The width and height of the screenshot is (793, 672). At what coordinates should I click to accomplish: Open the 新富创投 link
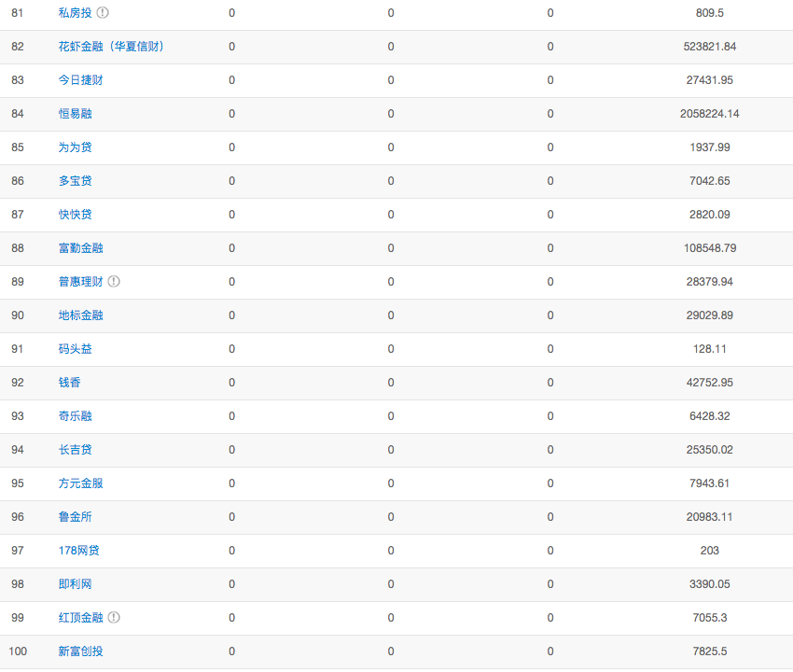pos(80,651)
